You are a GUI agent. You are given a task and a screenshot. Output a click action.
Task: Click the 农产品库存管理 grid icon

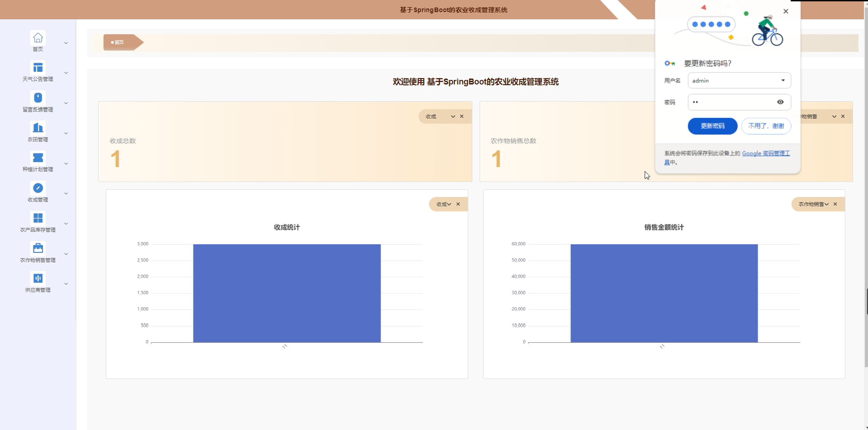(38, 218)
